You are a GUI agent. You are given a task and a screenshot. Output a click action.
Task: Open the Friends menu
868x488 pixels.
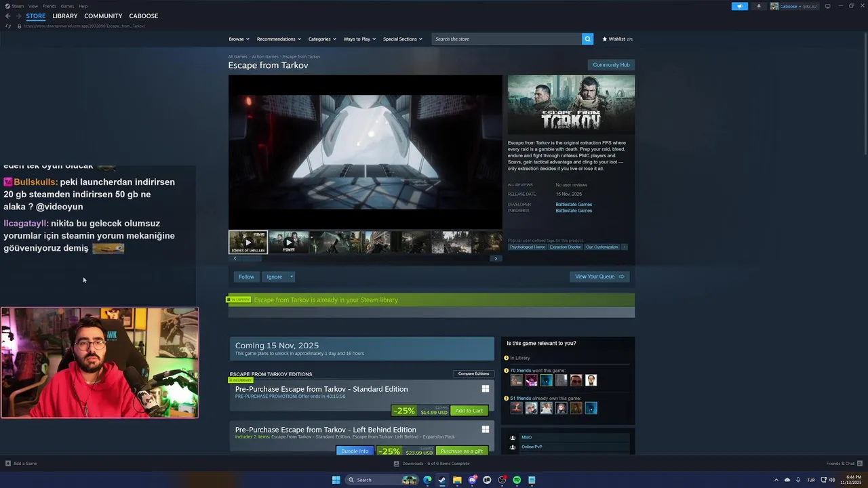49,6
